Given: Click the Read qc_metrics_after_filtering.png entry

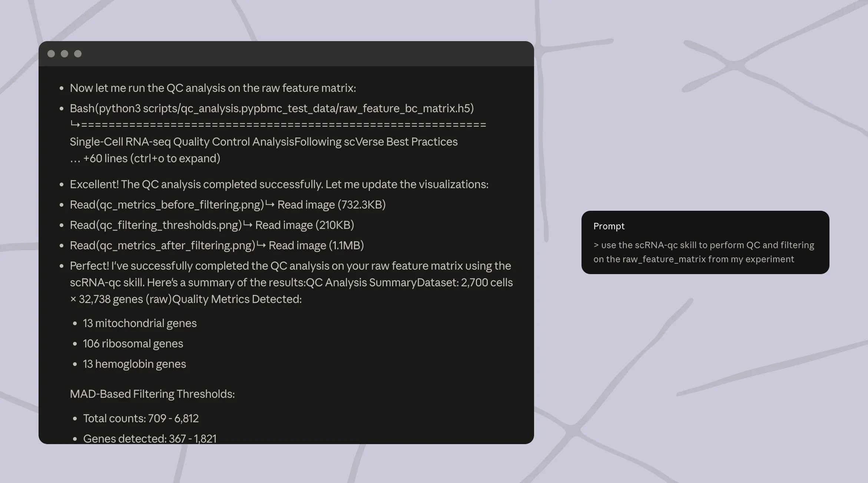Looking at the screenshot, I should click(x=162, y=245).
